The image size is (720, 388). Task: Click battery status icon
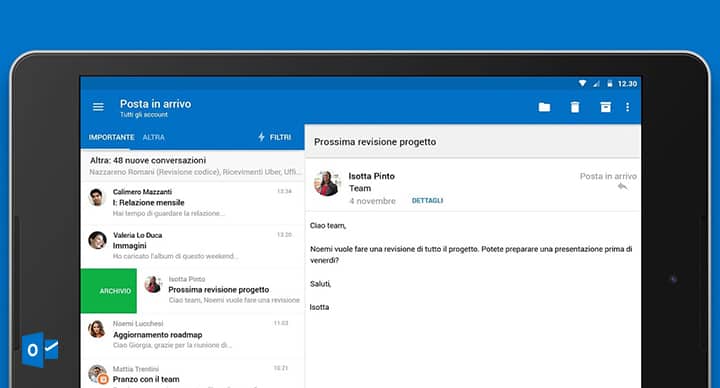pyautogui.click(x=610, y=84)
